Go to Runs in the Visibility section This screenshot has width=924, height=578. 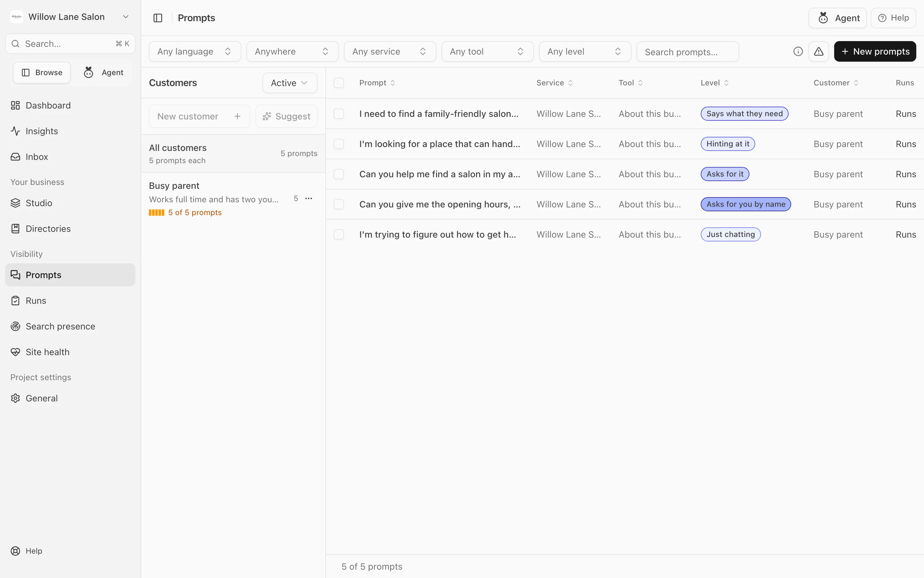(70, 301)
